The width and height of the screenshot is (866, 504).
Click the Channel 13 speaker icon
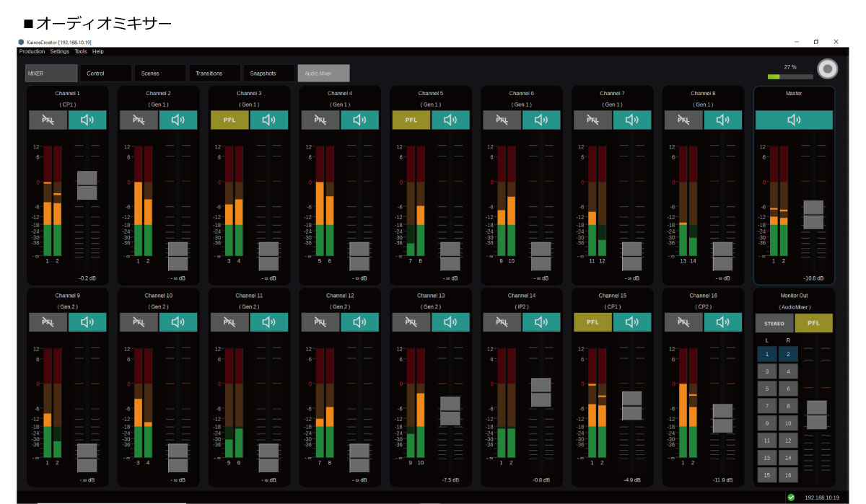coord(450,322)
